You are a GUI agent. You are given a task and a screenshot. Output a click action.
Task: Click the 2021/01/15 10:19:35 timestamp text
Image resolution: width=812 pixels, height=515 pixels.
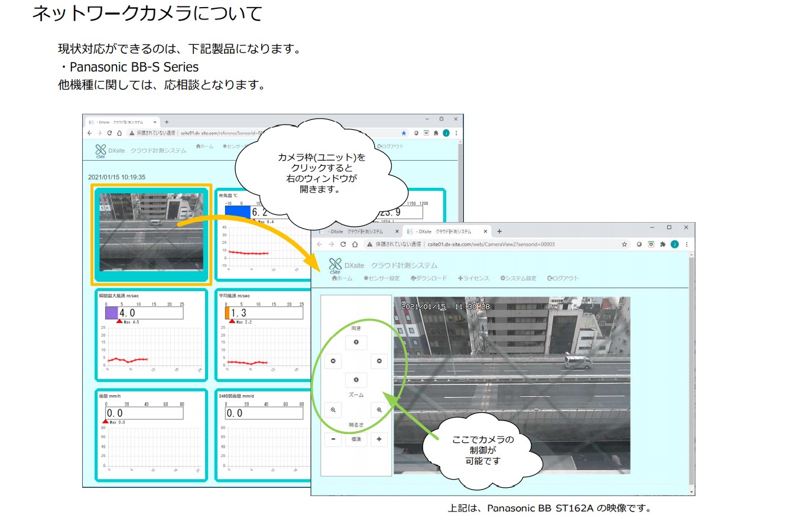[116, 177]
